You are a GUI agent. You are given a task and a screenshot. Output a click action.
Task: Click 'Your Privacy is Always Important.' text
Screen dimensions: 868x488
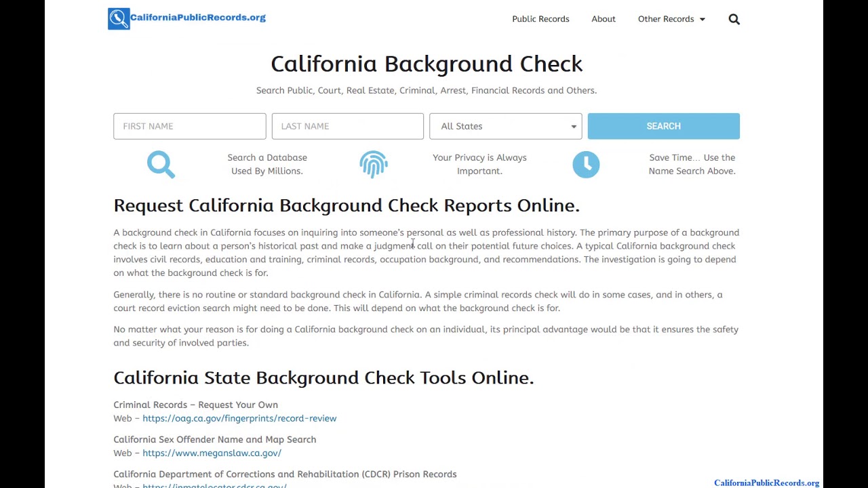[x=479, y=164]
